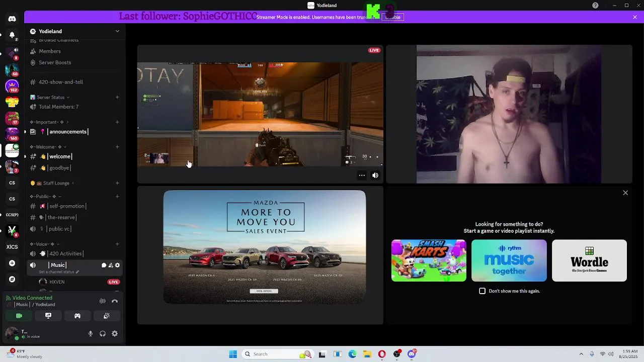The image size is (644, 362).
Task: Expand the Important category
Action: [49, 122]
